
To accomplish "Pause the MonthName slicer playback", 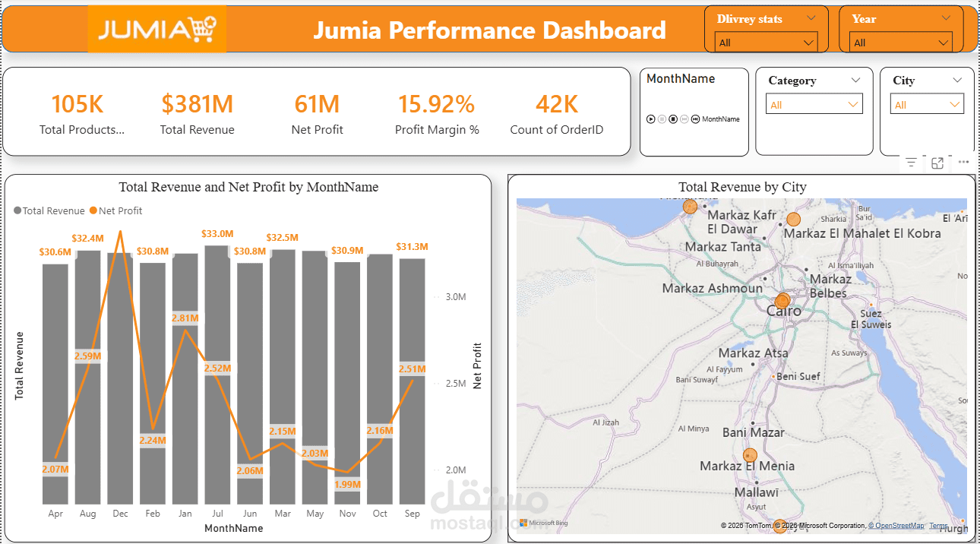I will tap(662, 119).
